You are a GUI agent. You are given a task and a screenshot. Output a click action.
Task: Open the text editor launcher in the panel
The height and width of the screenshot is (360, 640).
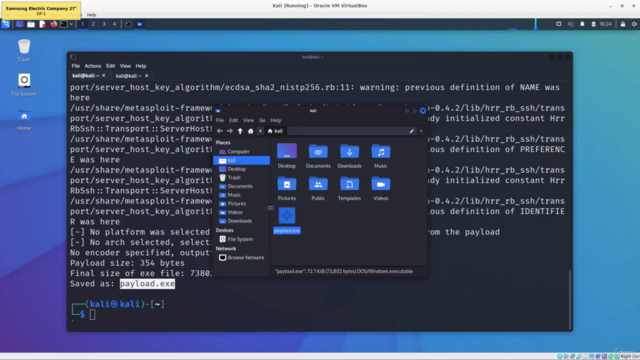[42, 24]
